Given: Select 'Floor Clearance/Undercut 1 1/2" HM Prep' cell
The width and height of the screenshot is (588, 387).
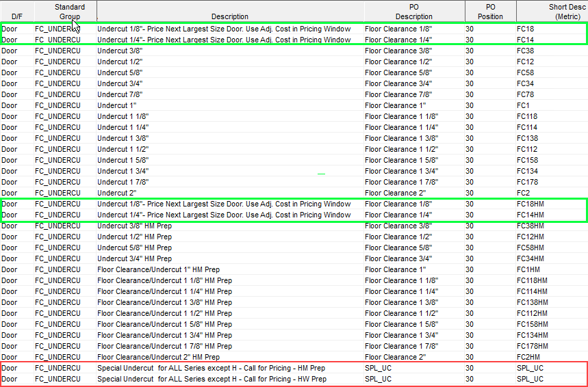Looking at the screenshot, I should 230,313.
